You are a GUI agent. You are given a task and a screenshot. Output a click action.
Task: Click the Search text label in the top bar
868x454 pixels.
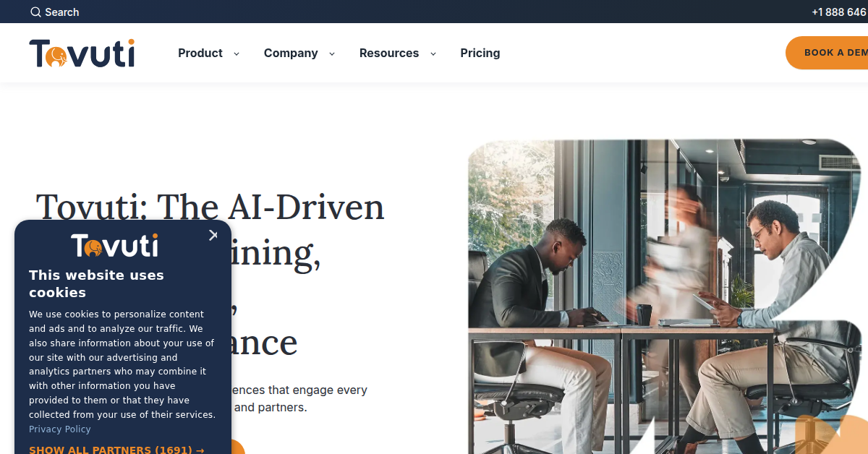(x=62, y=12)
